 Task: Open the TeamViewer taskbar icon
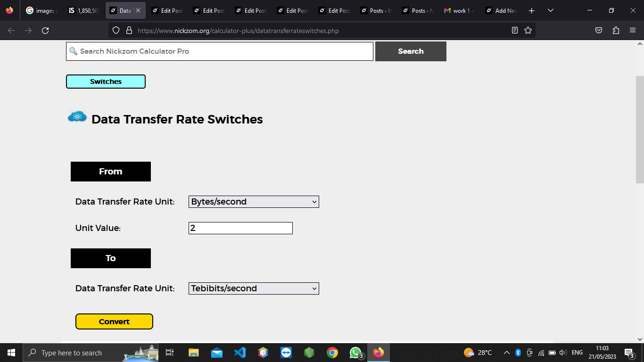pyautogui.click(x=286, y=353)
